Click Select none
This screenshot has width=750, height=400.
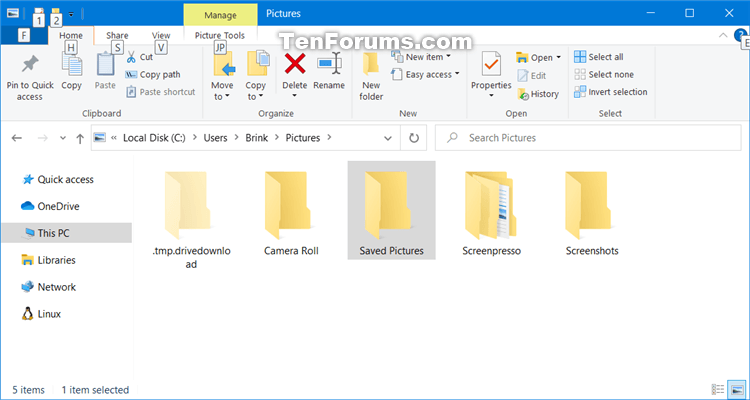[x=604, y=75]
